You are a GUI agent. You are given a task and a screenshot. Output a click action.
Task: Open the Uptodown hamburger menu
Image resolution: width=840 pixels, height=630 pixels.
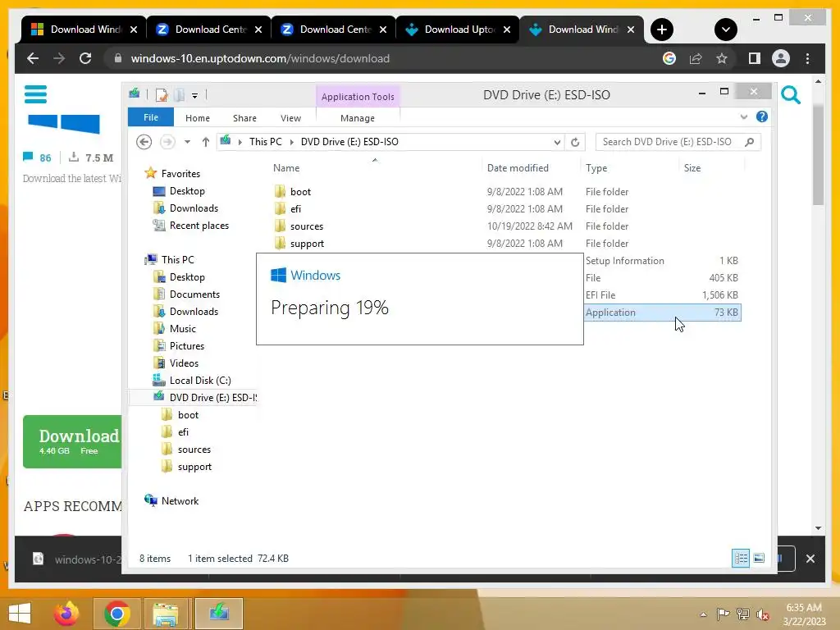point(35,94)
